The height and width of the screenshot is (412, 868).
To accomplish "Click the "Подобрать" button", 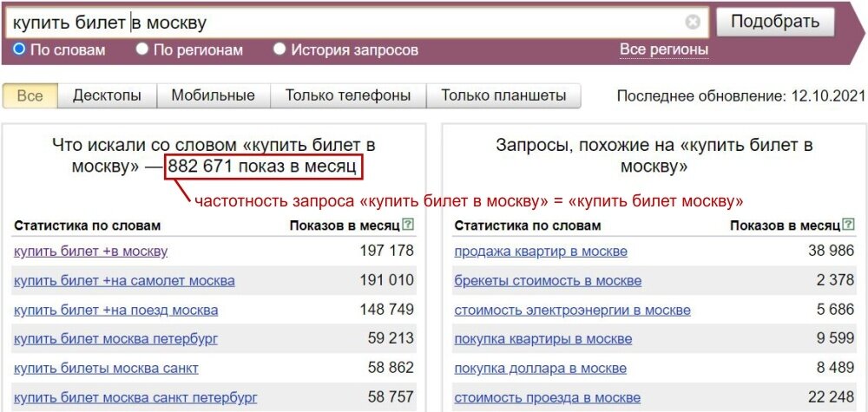I will 775,23.
